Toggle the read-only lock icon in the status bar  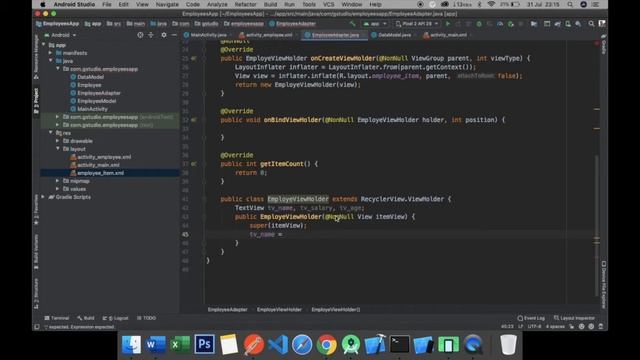point(572,327)
